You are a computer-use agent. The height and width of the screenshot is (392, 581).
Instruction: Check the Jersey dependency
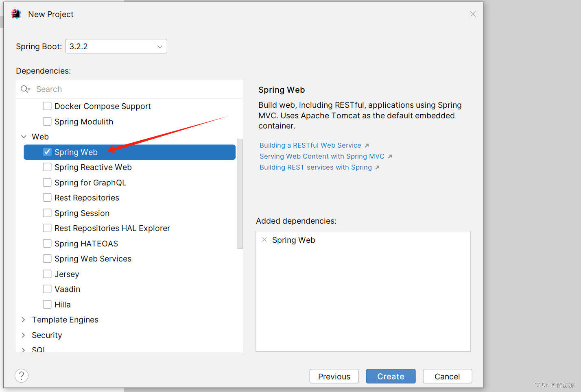tap(47, 274)
